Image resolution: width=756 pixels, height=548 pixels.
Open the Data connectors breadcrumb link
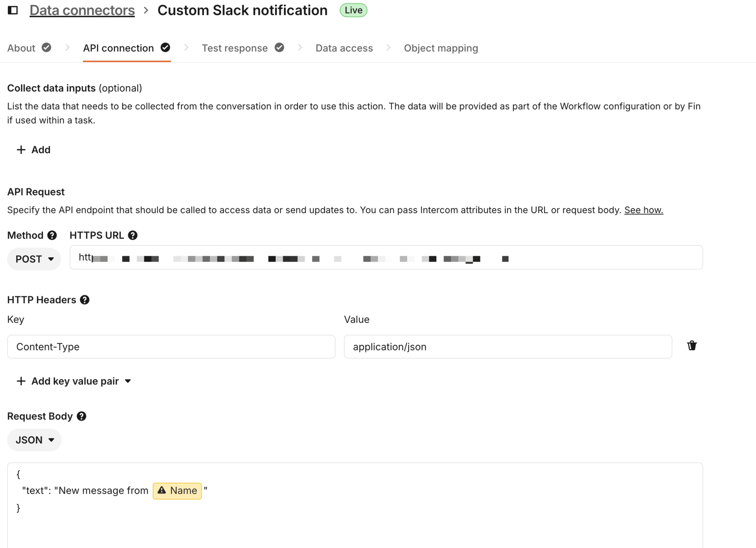tap(82, 10)
